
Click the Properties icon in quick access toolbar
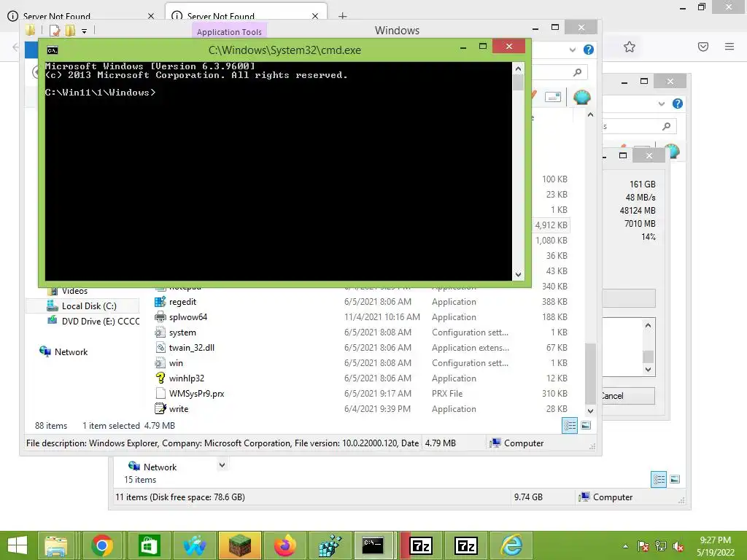click(55, 31)
